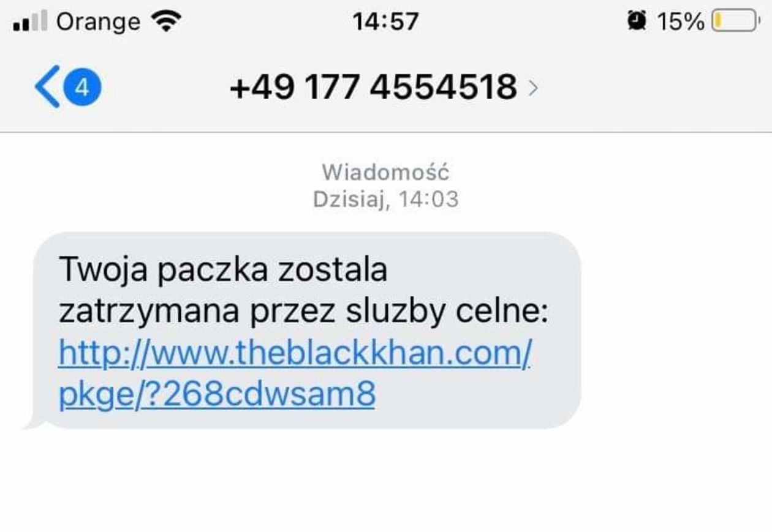
Task: Tap the empty conversation area below the message
Action: (x=386, y=481)
